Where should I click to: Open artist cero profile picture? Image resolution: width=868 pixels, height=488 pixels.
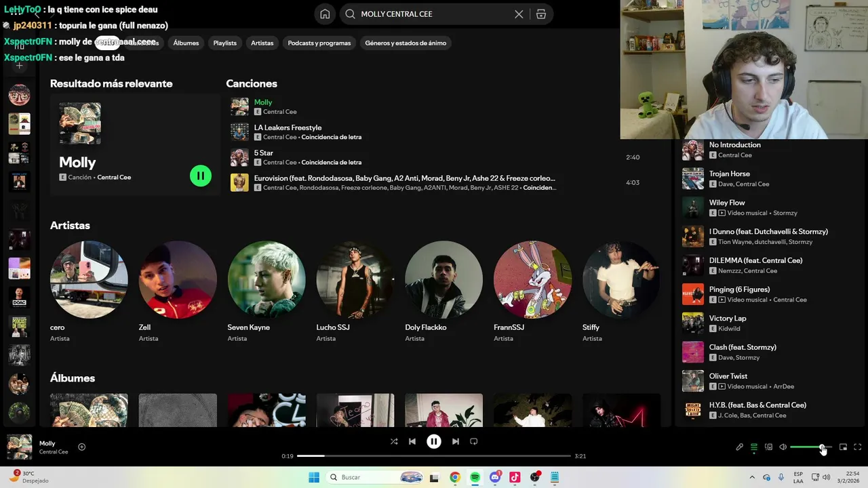click(x=89, y=279)
